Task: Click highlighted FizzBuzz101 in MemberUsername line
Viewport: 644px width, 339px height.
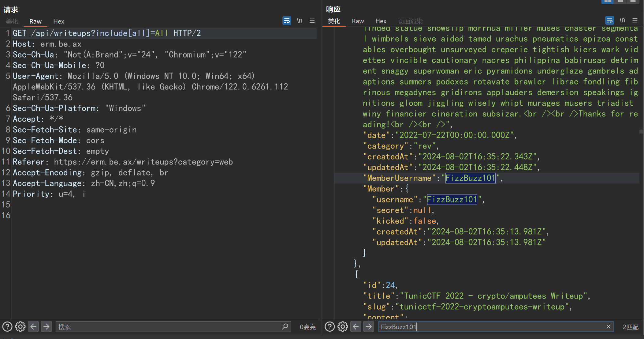Action: tap(470, 178)
